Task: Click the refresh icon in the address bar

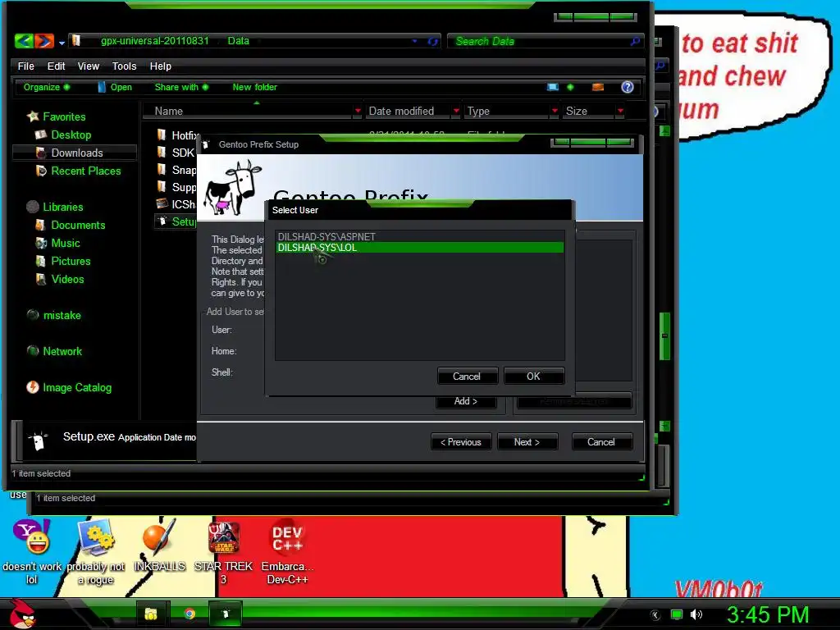Action: [433, 41]
